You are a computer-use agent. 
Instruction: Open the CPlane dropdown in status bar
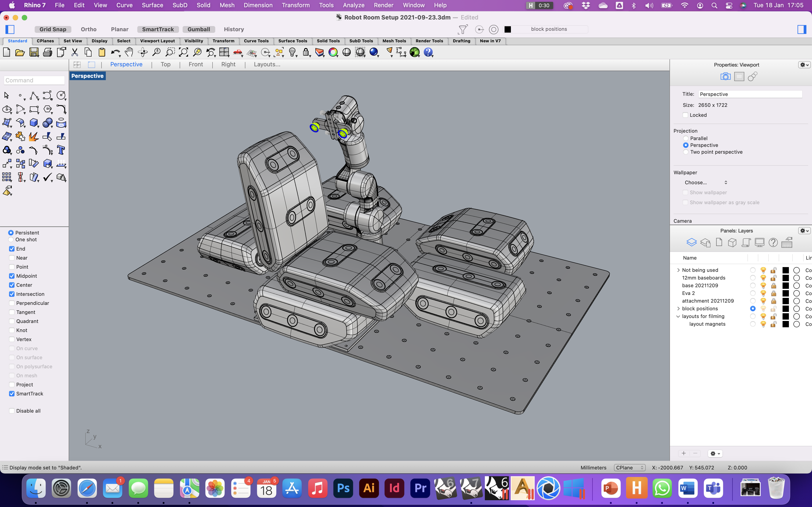coord(629,467)
